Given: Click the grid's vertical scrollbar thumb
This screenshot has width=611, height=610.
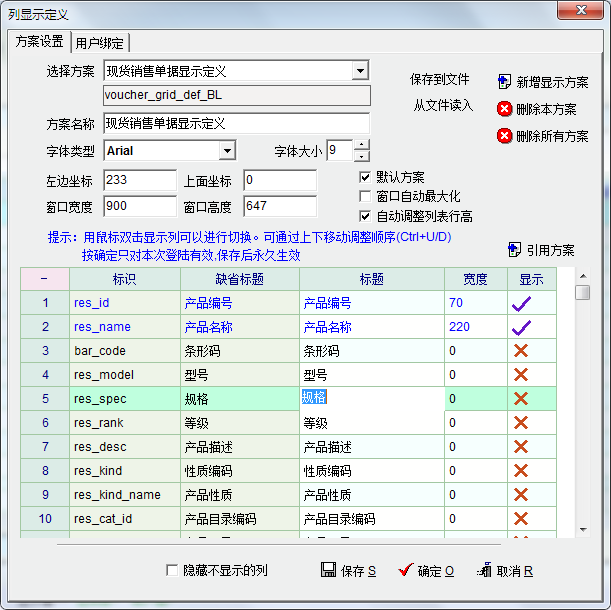Looking at the screenshot, I should 582,292.
